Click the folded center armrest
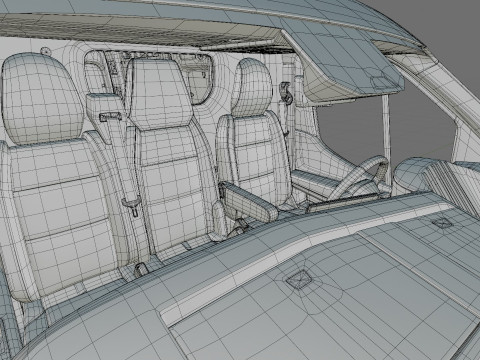Screen dimensions: 480x360 pyautogui.click(x=249, y=202)
